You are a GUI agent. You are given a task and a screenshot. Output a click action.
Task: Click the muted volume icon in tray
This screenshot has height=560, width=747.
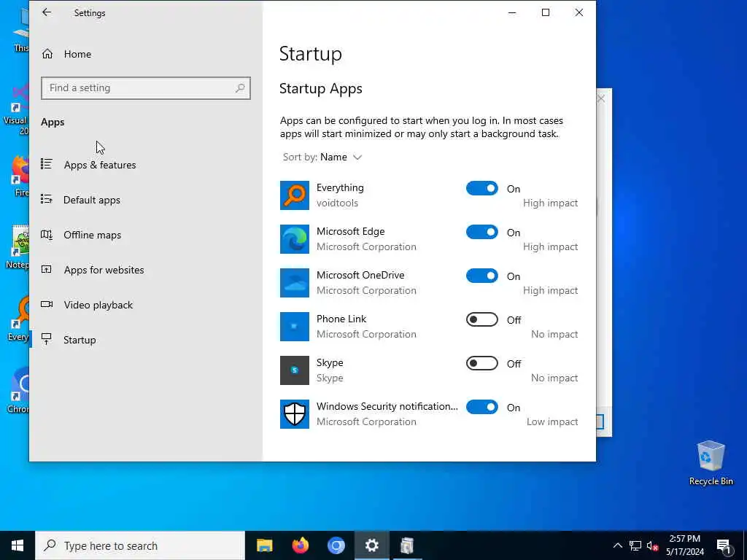(x=652, y=545)
